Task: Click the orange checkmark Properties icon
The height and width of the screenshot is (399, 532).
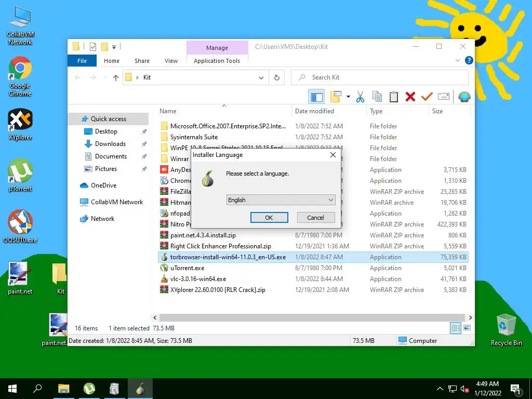Action: (x=427, y=97)
